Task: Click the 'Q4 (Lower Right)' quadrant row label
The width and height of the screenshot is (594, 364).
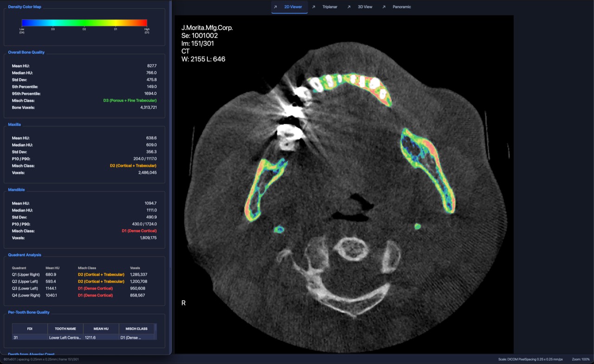Action: click(26, 295)
